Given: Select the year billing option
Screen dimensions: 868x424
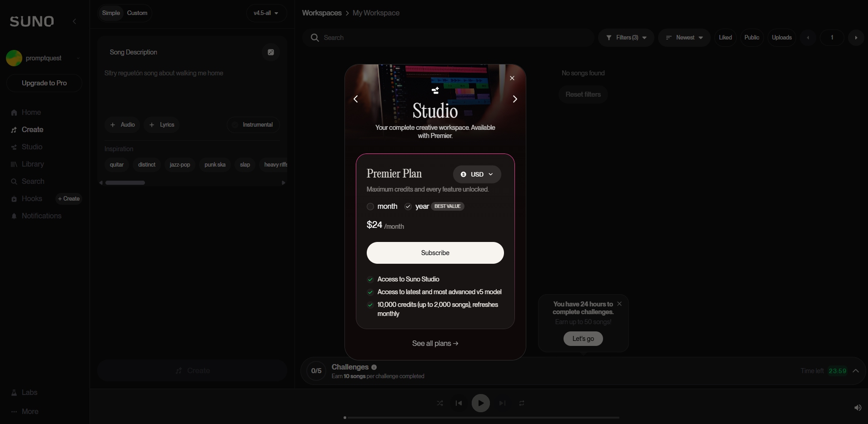Looking at the screenshot, I should pos(408,207).
